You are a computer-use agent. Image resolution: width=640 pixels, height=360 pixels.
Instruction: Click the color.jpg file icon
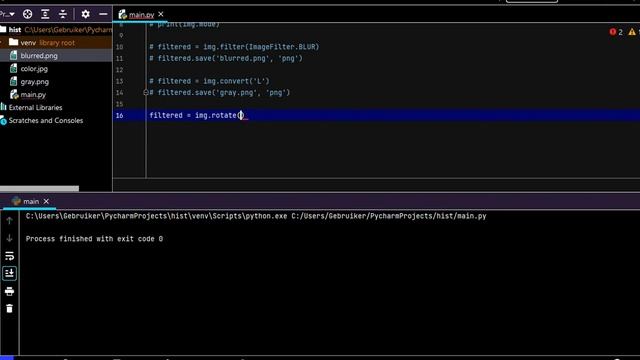[13, 69]
